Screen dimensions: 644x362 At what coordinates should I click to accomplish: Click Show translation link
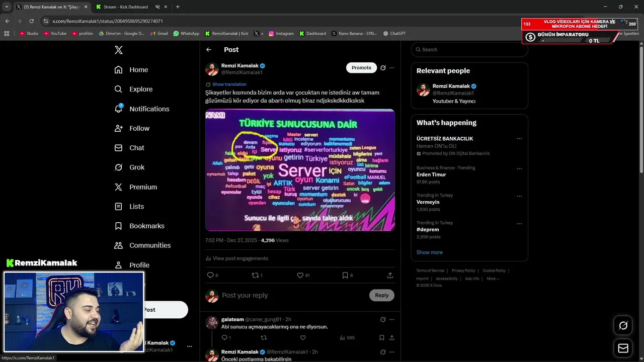click(229, 84)
